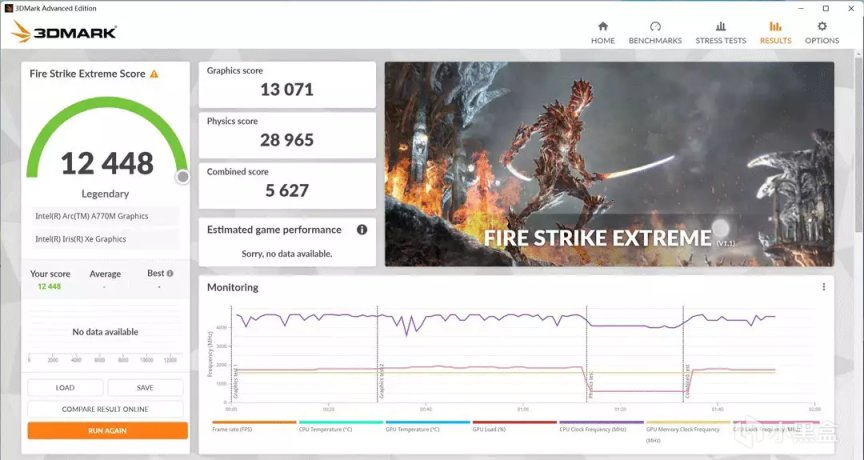Select the RESULTS tab

[x=775, y=33]
